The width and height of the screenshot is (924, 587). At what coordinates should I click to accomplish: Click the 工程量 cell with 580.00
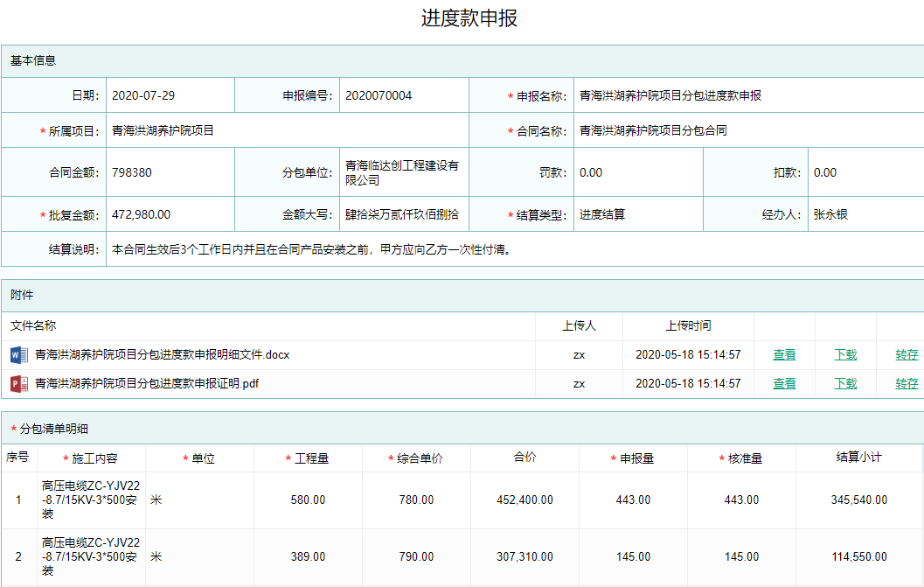pyautogui.click(x=308, y=500)
